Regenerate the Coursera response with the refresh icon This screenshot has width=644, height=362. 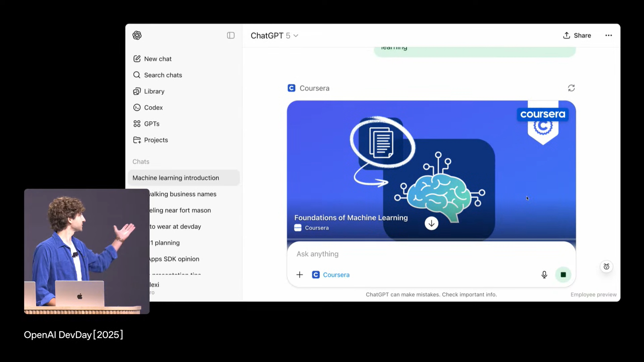571,88
